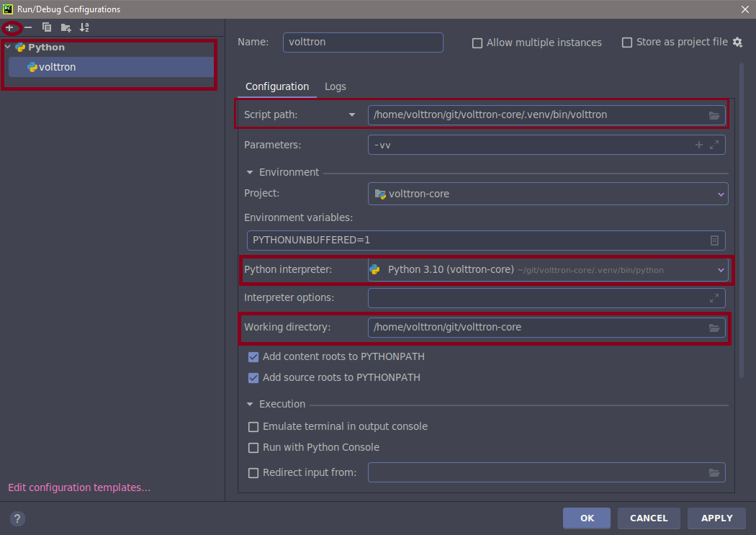Switch to the Logs tab
The image size is (756, 535).
click(x=335, y=86)
